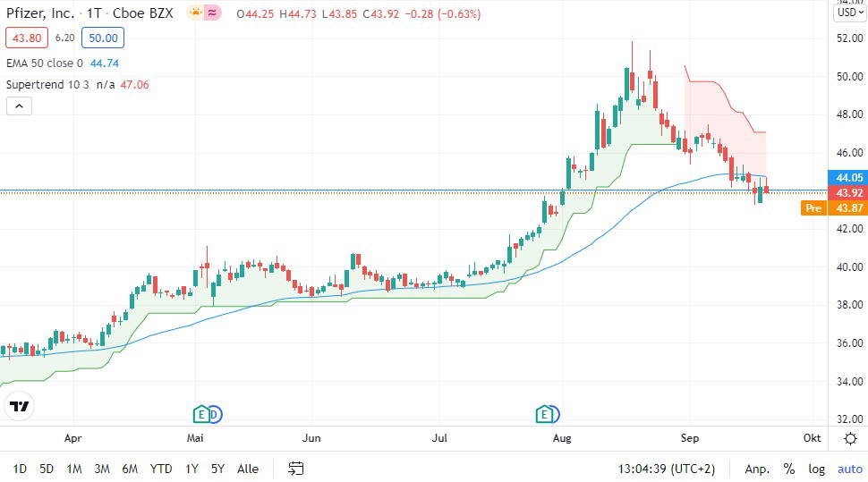868x482 pixels.
Task: Click the pre-market session sun icon
Action: click(195, 13)
